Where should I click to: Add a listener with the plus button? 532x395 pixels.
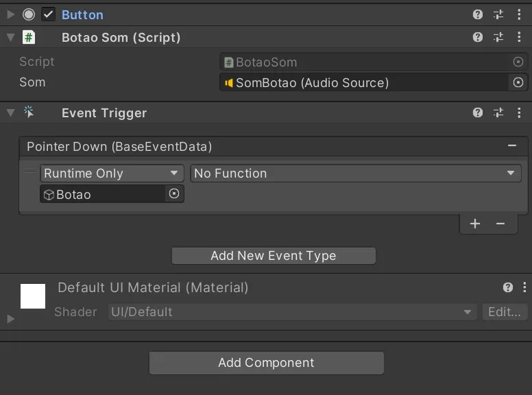coord(475,224)
